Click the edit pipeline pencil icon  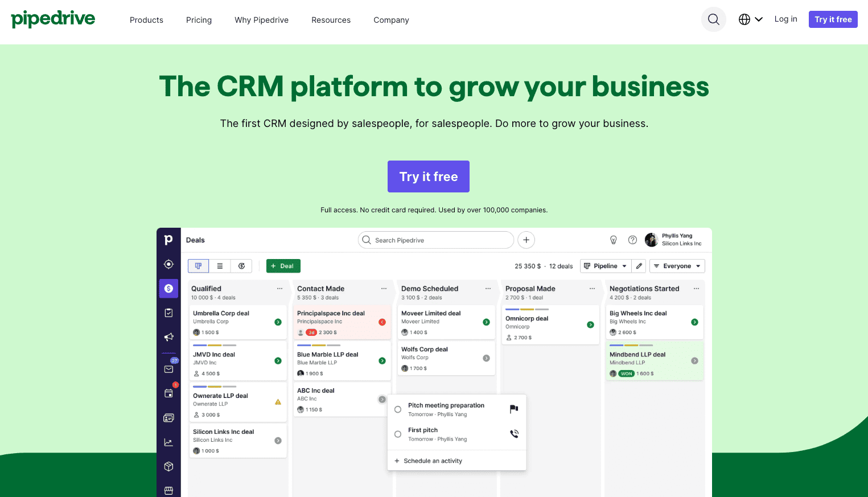[x=639, y=265]
